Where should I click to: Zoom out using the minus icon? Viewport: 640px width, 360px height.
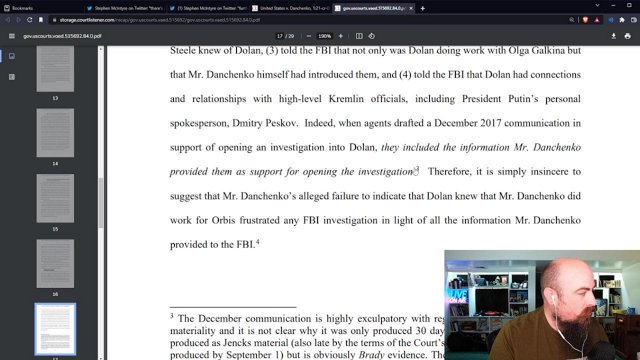click(x=309, y=36)
